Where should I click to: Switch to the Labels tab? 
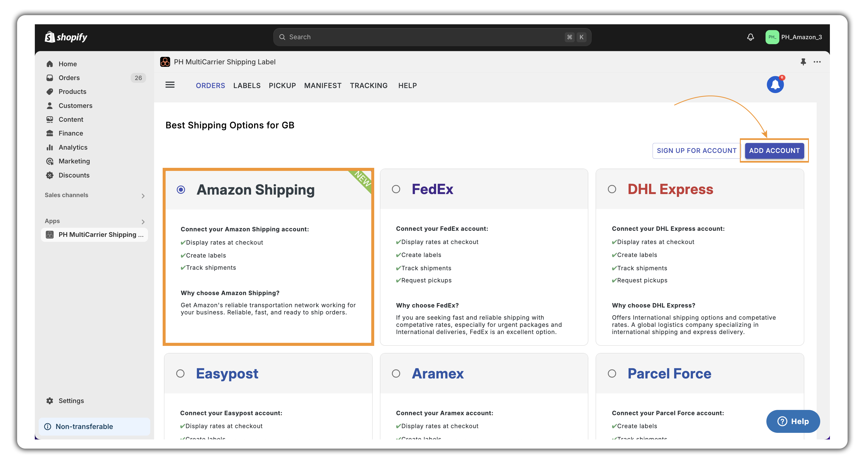247,85
